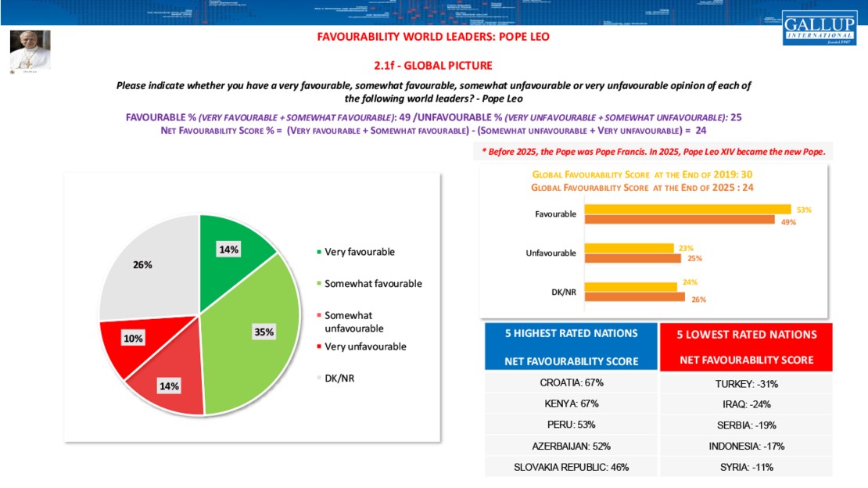Viewport: 868px width, 488px height.
Task: Click the 5 Highest Rated Nations header
Action: tap(571, 346)
